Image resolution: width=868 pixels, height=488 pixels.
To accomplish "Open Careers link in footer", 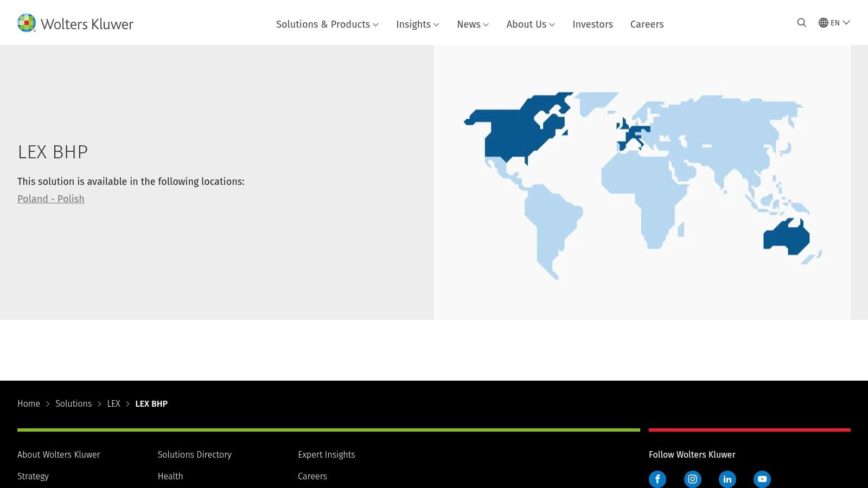I will tap(312, 477).
